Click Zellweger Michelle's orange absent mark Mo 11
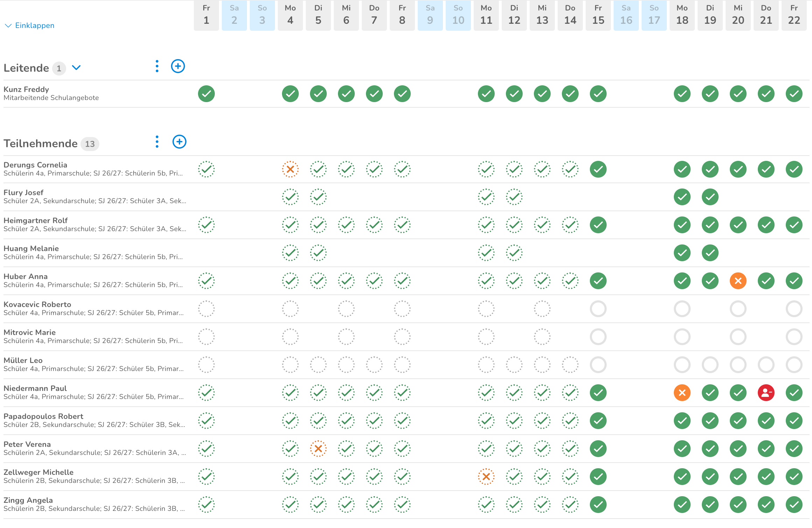This screenshot has width=812, height=528. click(486, 477)
